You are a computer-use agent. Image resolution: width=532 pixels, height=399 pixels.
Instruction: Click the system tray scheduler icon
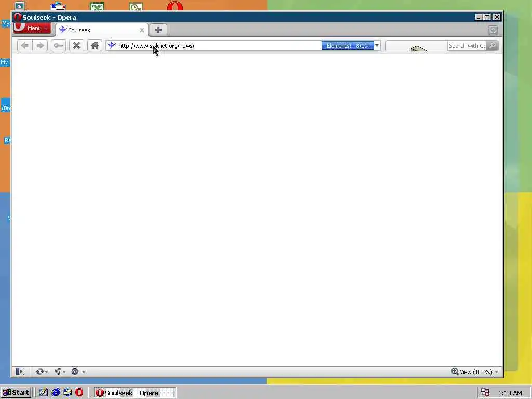click(x=485, y=393)
